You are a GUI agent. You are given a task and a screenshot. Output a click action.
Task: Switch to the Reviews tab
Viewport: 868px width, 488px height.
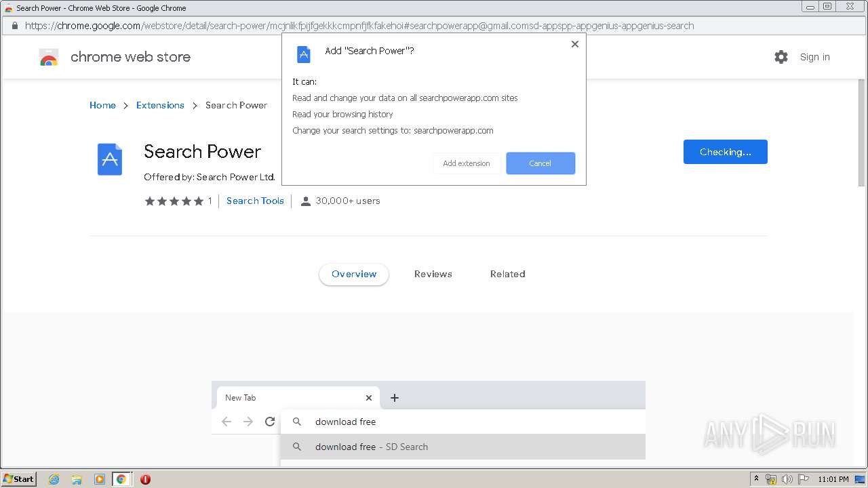coord(433,274)
